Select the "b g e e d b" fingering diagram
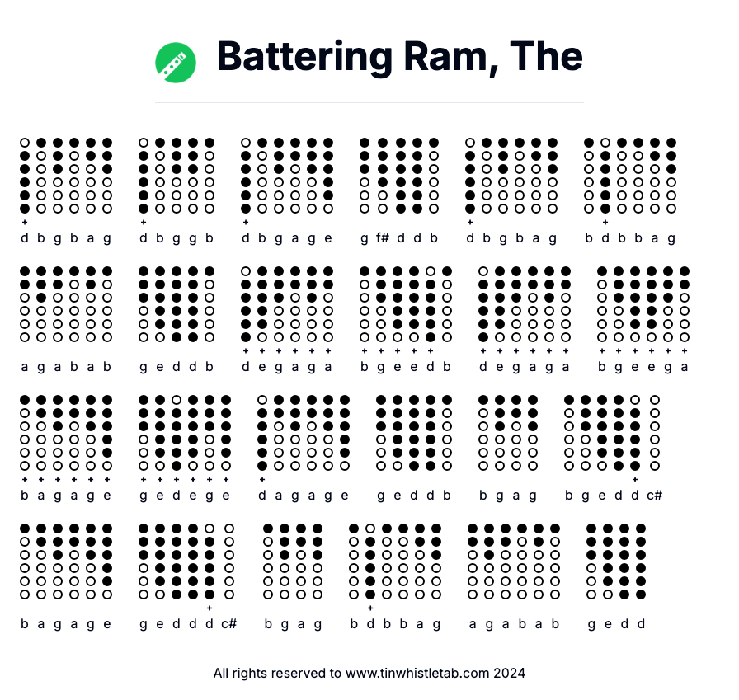Image resolution: width=739 pixels, height=700 pixels. 406,304
